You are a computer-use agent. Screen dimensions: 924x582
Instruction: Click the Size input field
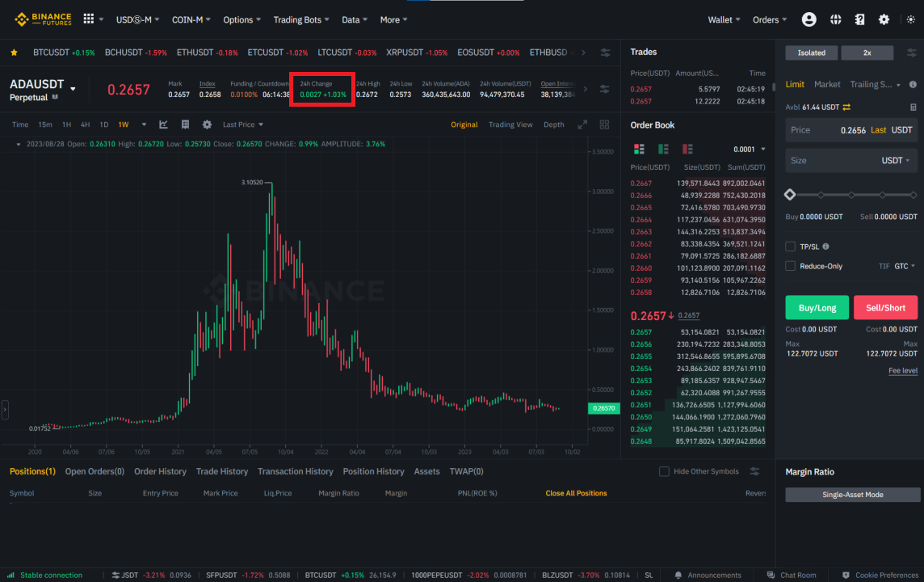[851, 160]
